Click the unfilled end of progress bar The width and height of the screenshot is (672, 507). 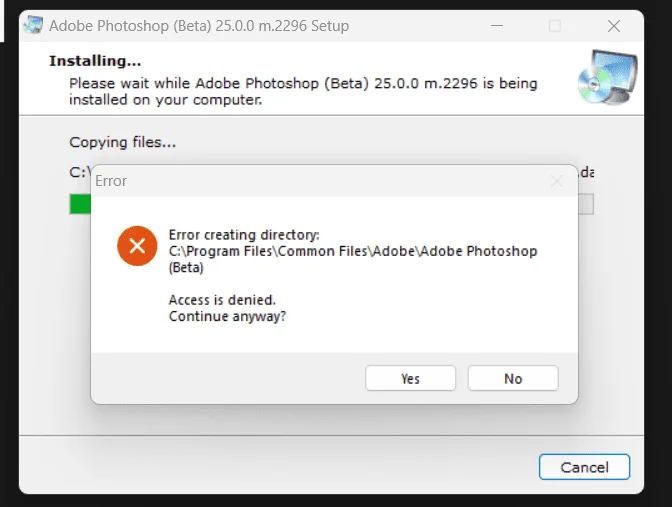pyautogui.click(x=586, y=204)
